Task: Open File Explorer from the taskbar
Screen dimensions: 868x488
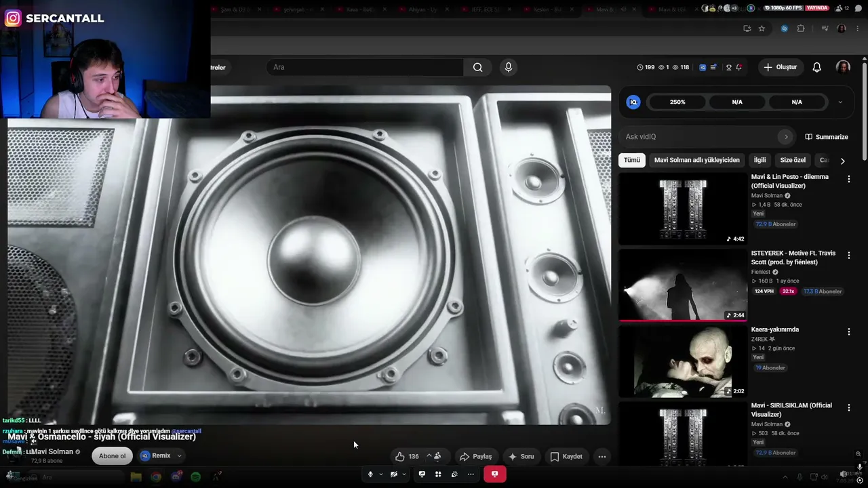Action: click(x=136, y=477)
